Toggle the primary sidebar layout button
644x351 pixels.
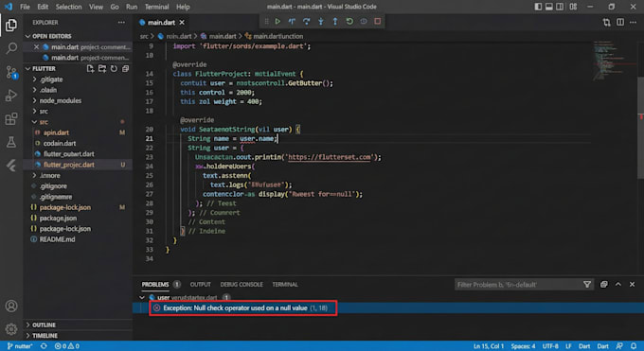(x=538, y=7)
